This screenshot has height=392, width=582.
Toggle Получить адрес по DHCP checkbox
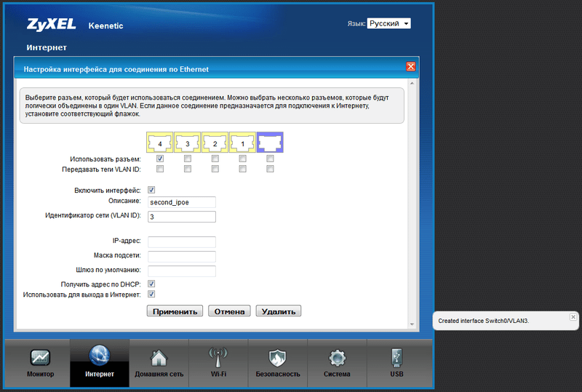tap(151, 284)
